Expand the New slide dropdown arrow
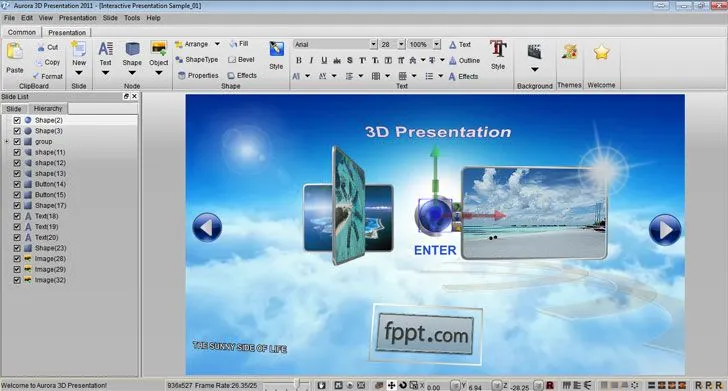728x391 pixels. [x=78, y=73]
